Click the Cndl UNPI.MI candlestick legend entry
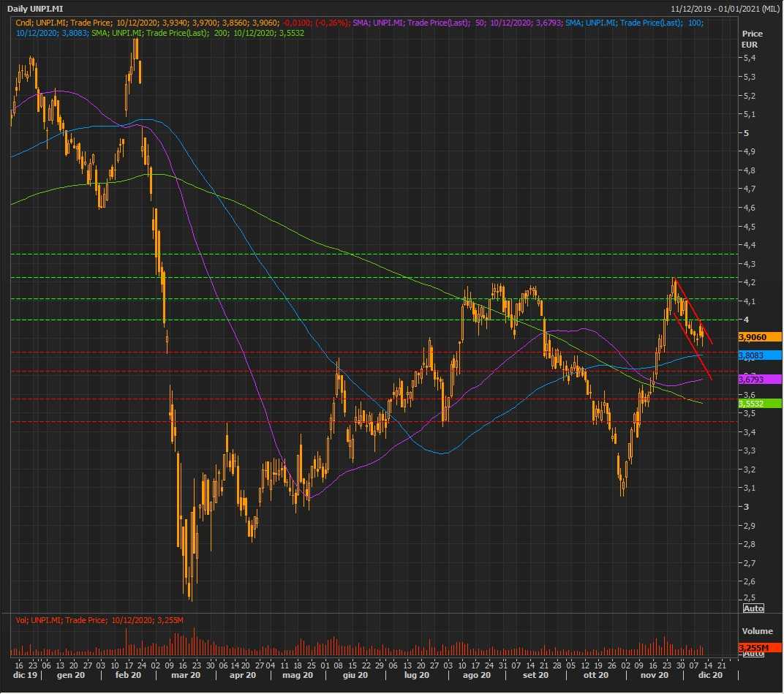Viewport: 784px width, 694px height. click(42, 23)
